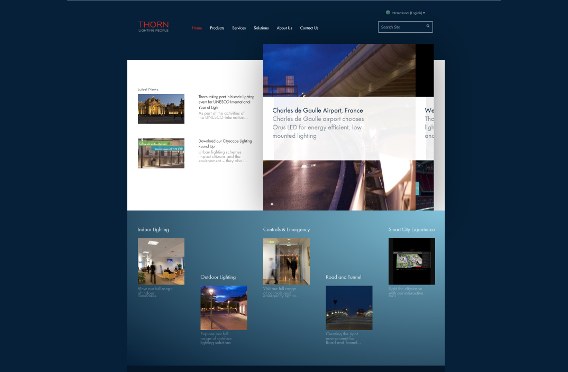The height and width of the screenshot is (372, 568).
Task: Go to the Home menu item
Action: tap(197, 28)
